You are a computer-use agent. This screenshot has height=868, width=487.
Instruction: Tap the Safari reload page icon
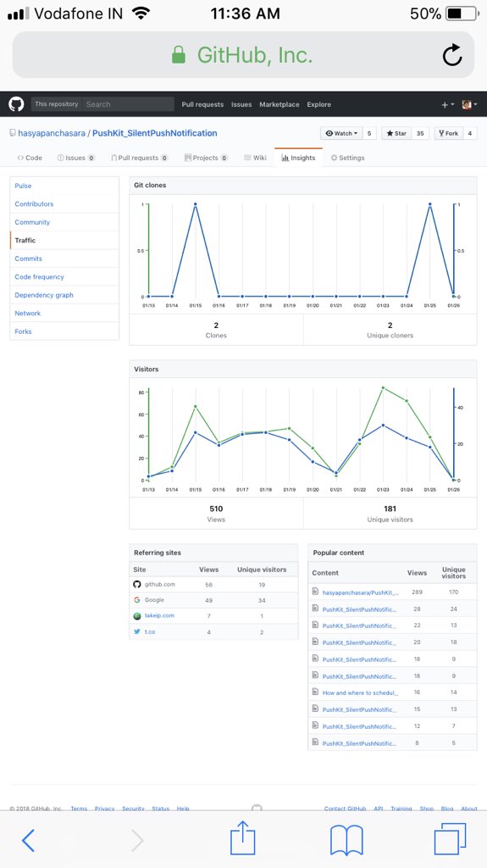[452, 55]
